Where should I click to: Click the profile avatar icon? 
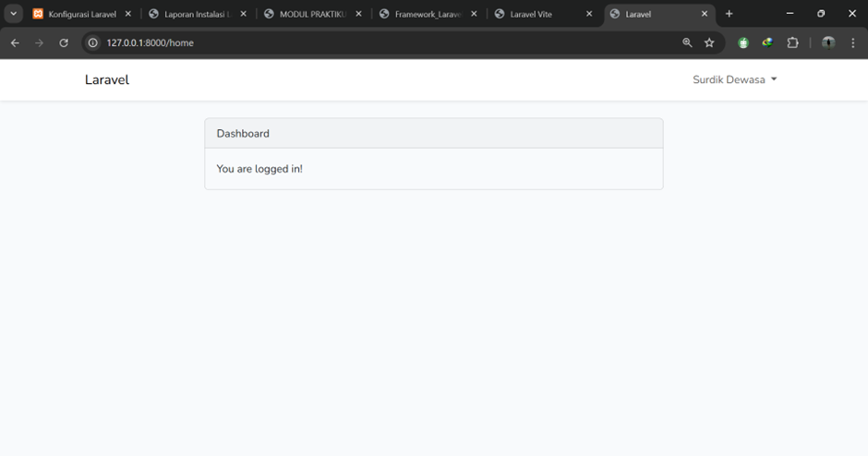828,42
